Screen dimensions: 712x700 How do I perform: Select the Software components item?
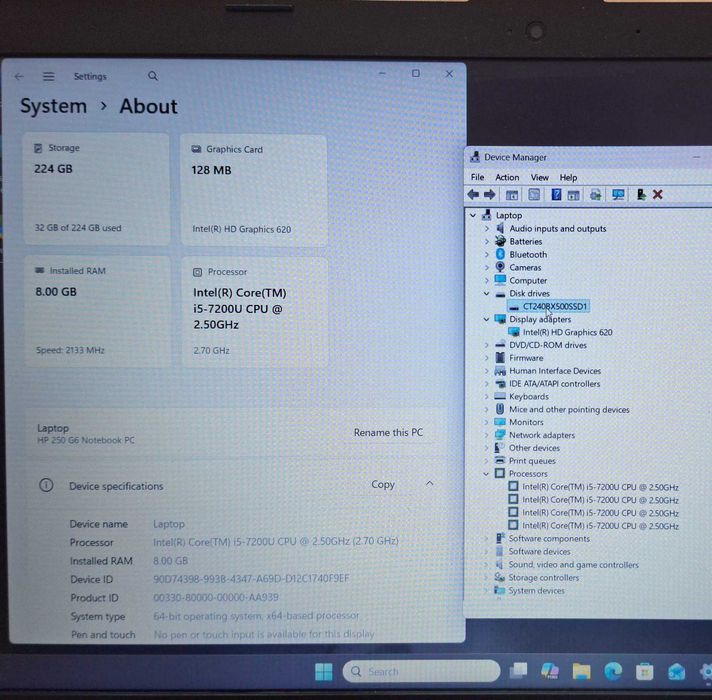tap(549, 538)
